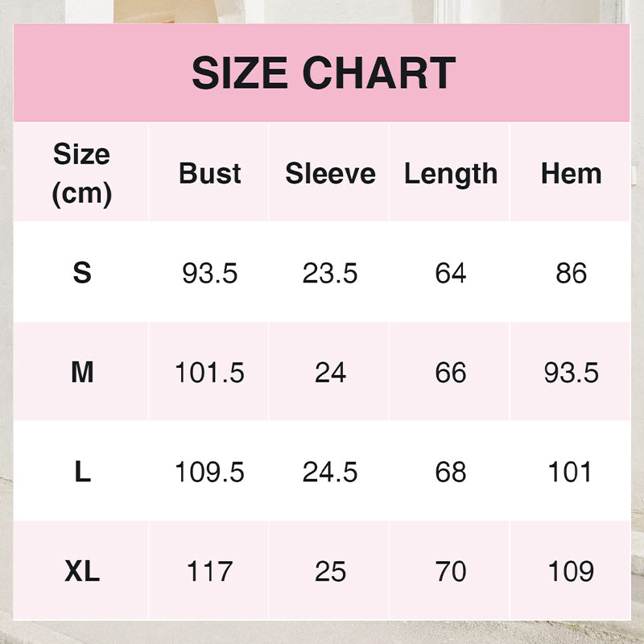This screenshot has height=644, width=644.
Task: Select the S size row label
Action: tap(81, 273)
